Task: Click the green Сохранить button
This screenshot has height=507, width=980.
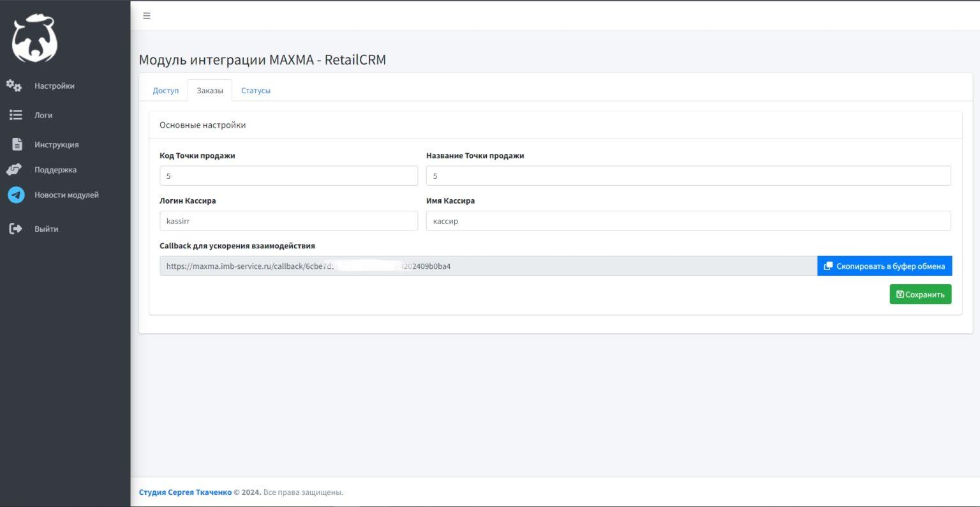Action: pos(921,294)
